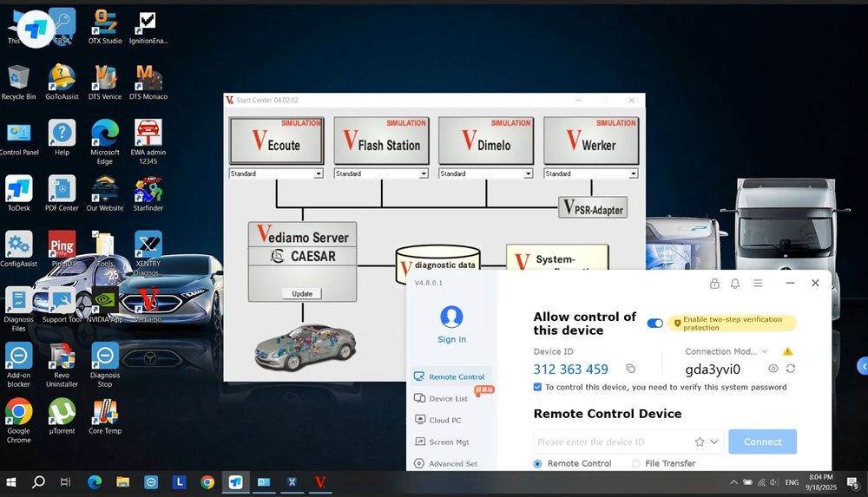Image resolution: width=868 pixels, height=497 pixels.
Task: Expand the blue side panel arrow at screen edge
Action: 863,366
